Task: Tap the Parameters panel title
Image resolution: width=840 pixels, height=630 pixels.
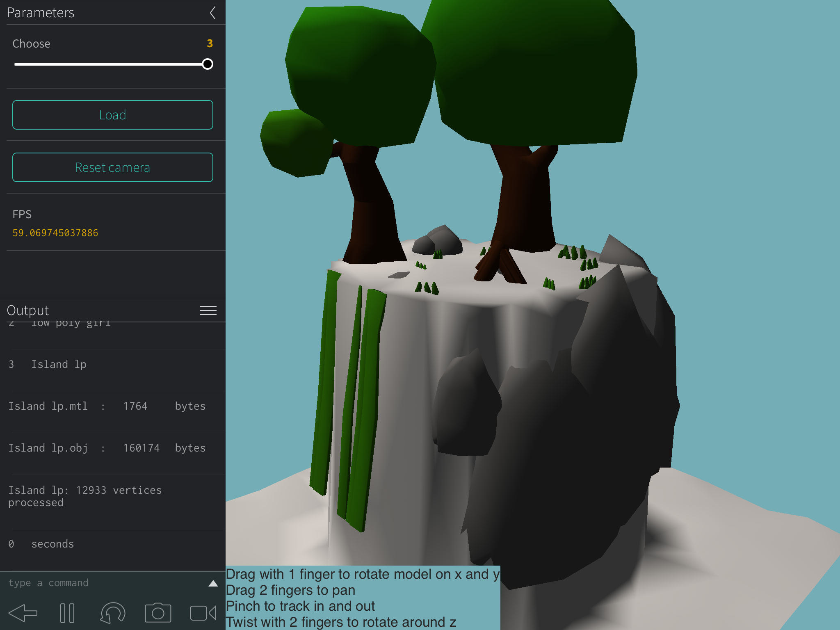Action: 41,13
